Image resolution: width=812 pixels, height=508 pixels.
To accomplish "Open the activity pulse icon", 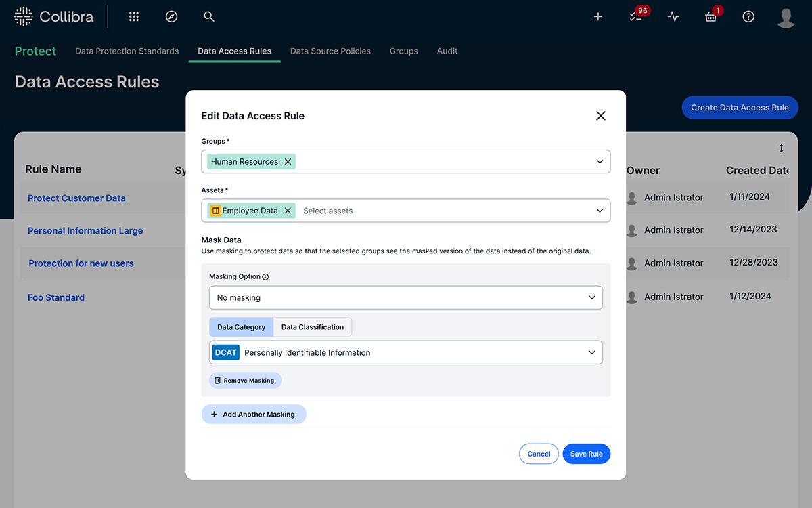I will pyautogui.click(x=673, y=17).
